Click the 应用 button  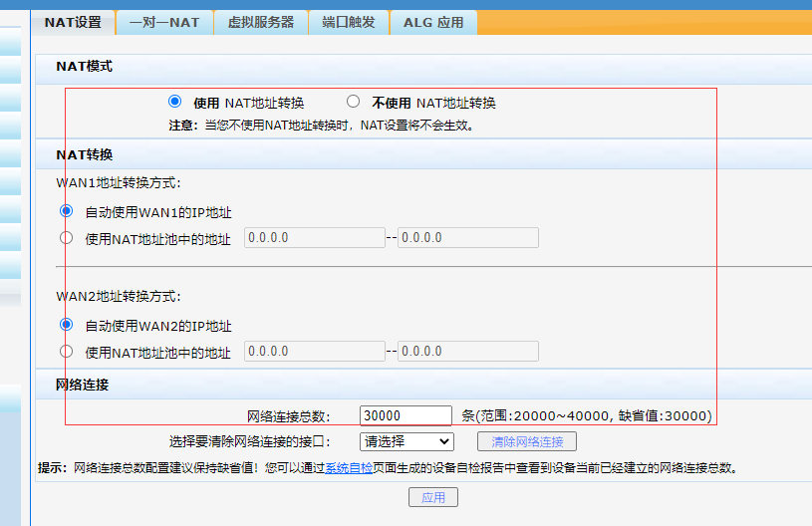pos(433,497)
